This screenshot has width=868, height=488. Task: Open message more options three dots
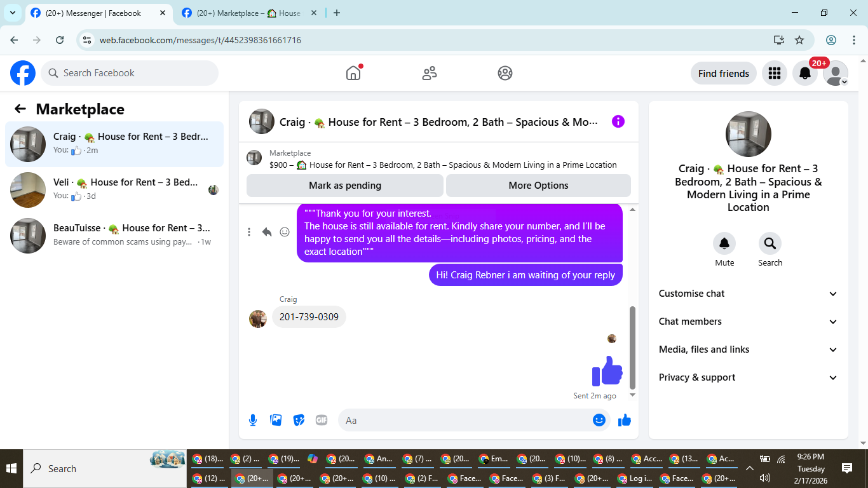249,232
